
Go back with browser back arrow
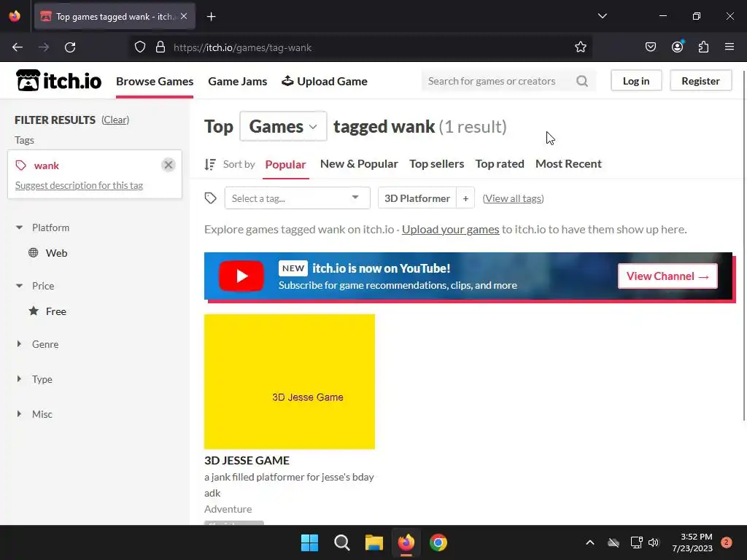(18, 47)
